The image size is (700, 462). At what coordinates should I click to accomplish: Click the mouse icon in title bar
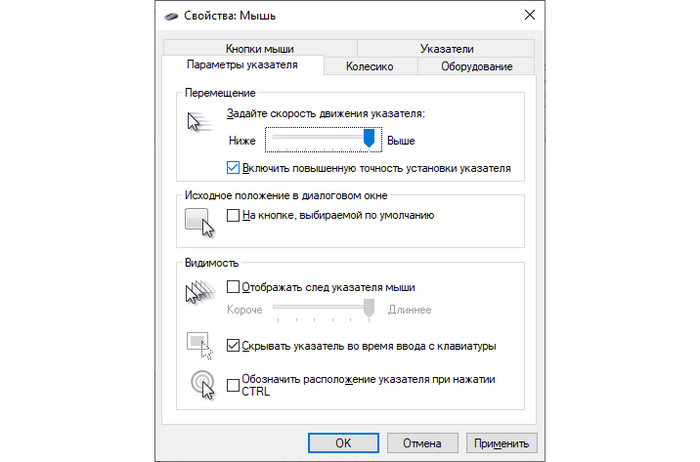tap(171, 17)
